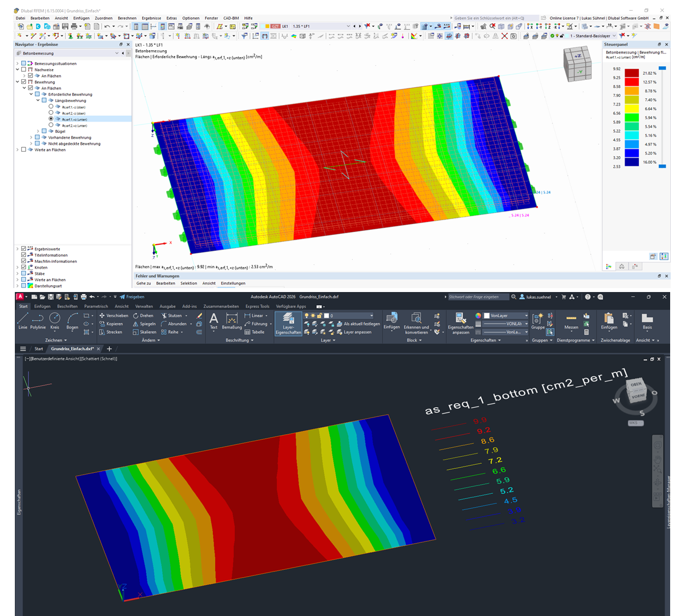The height and width of the screenshot is (616, 685).
Task: Switch to the Beschriften ribbon tab
Action: click(x=67, y=306)
